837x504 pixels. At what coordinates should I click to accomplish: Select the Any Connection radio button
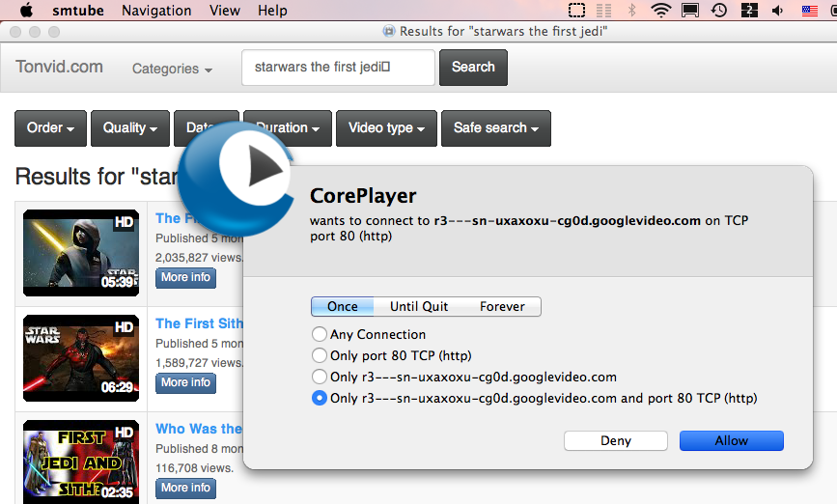pos(320,334)
